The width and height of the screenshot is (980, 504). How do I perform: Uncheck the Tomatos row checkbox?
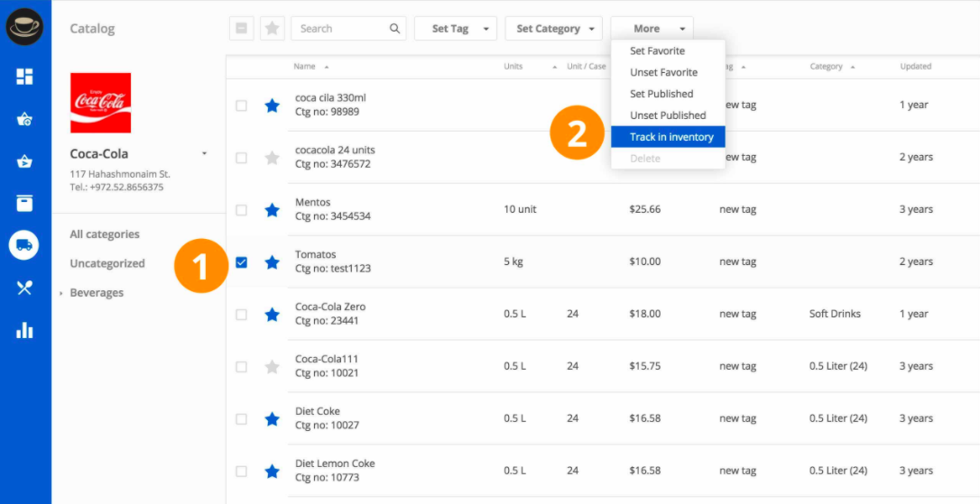241,262
